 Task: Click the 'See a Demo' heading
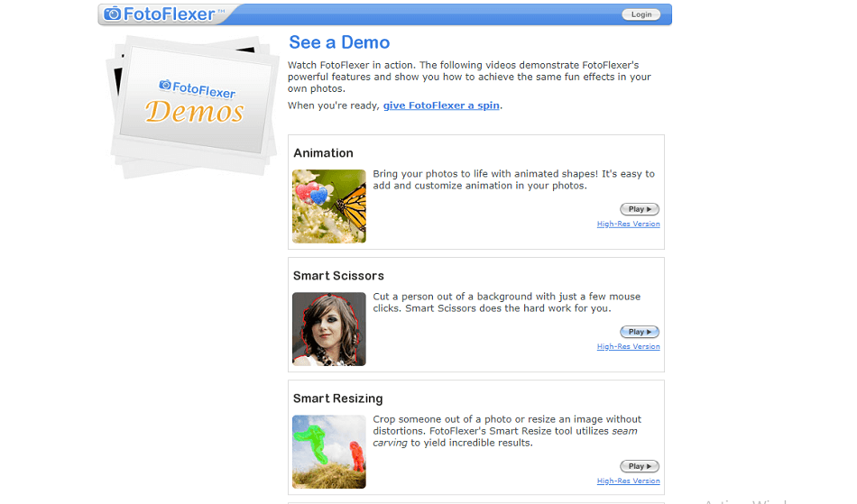tap(339, 42)
